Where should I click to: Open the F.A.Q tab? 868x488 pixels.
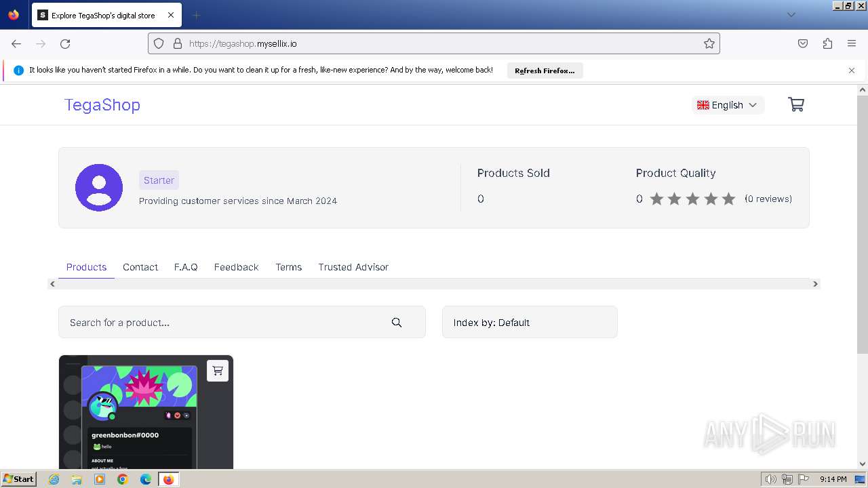186,267
